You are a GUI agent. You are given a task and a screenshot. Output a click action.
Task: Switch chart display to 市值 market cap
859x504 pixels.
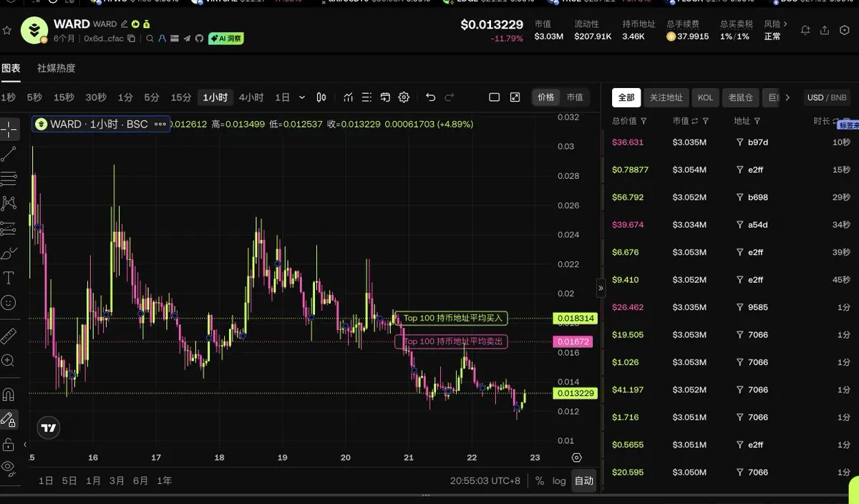point(574,97)
